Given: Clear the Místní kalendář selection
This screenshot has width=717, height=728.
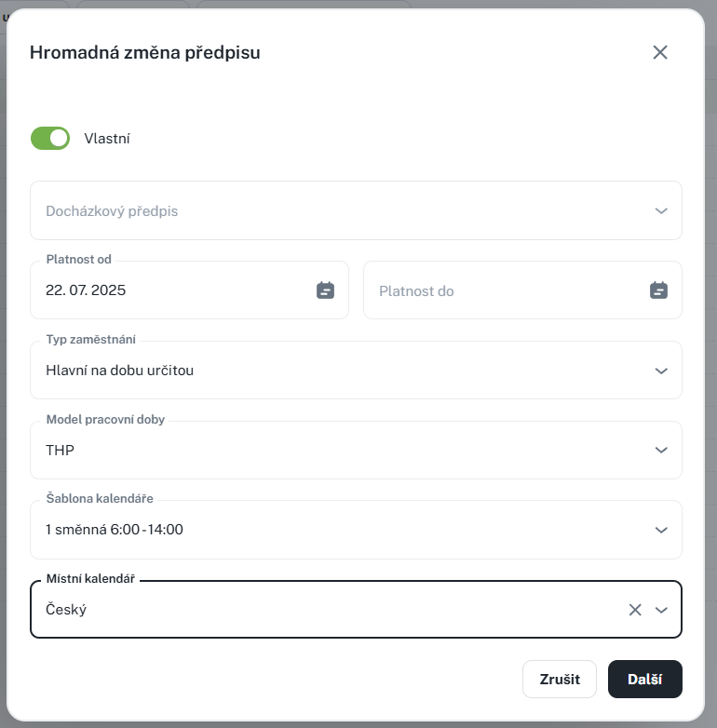Looking at the screenshot, I should tap(635, 610).
